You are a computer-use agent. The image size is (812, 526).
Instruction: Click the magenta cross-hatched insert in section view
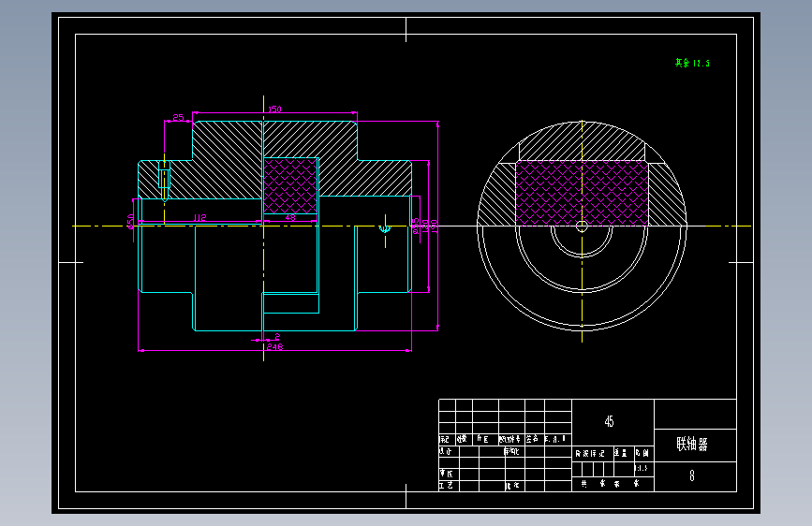click(x=290, y=186)
